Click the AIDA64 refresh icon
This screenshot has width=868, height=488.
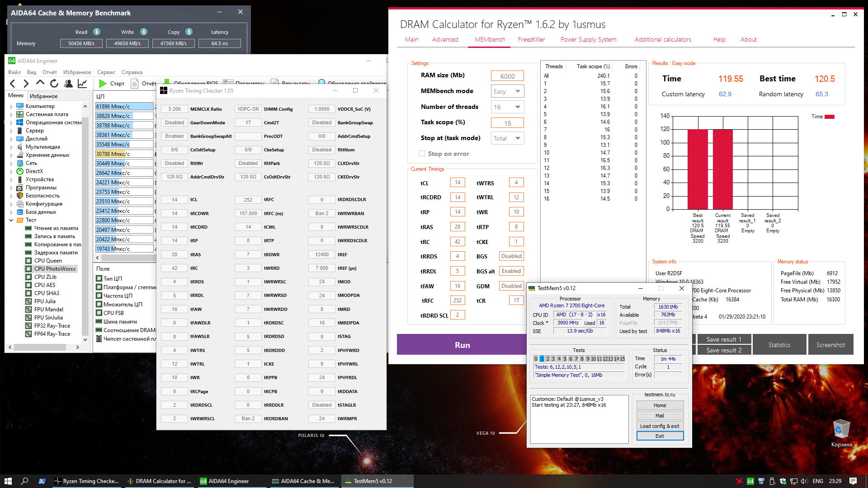coord(54,84)
